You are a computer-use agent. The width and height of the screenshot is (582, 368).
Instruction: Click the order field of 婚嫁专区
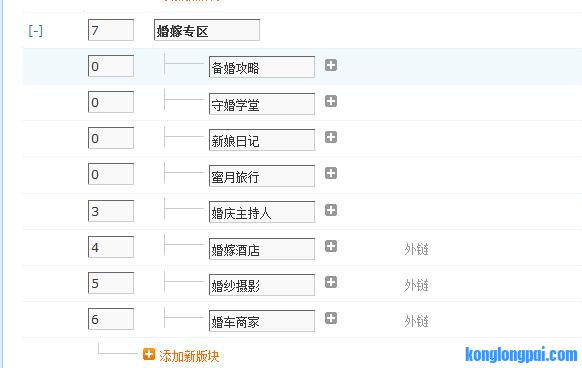pyautogui.click(x=111, y=30)
